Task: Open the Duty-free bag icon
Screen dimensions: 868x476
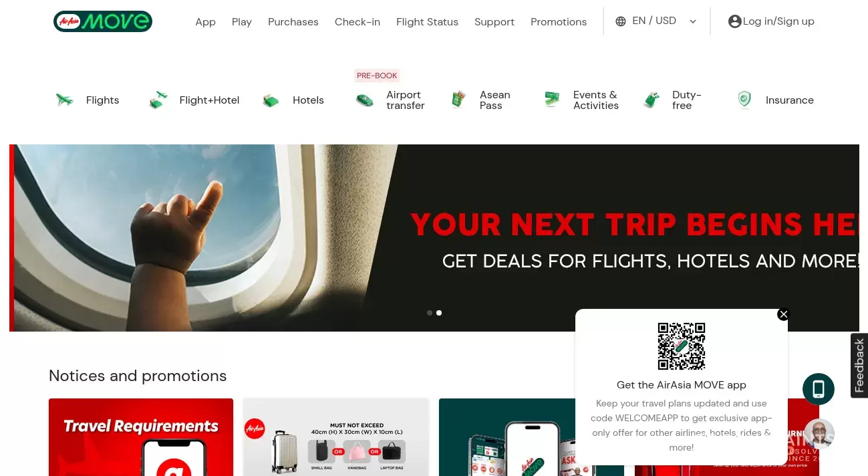Action: pos(652,100)
